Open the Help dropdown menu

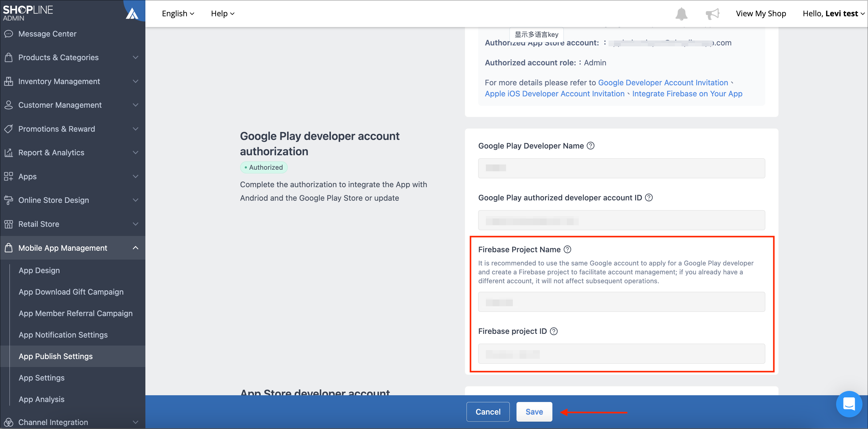pos(222,14)
